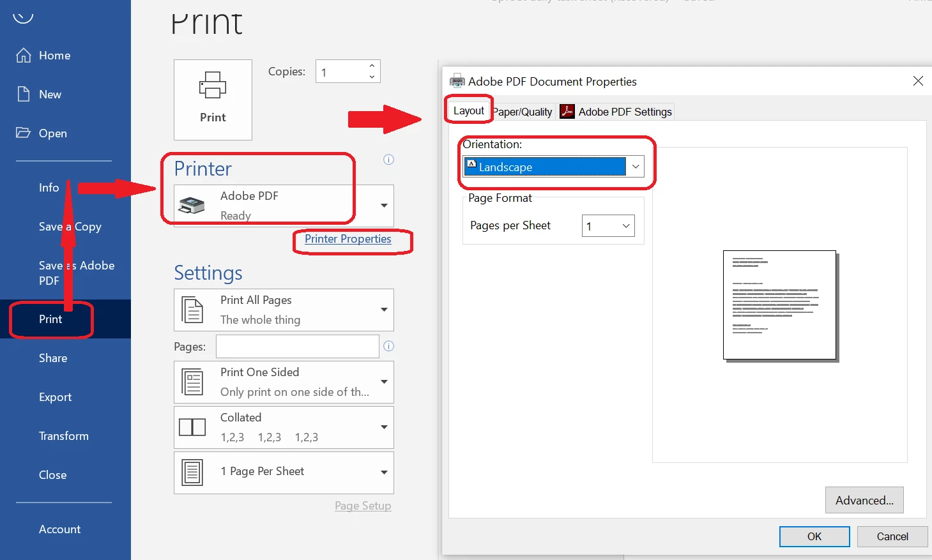Close the Adobe PDF Document Properties dialog
The width and height of the screenshot is (932, 560).
tap(918, 81)
